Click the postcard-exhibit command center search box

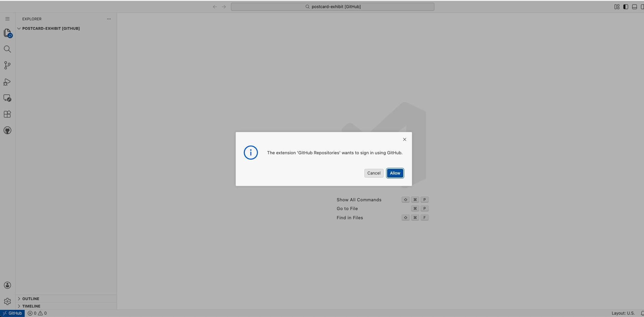333,7
